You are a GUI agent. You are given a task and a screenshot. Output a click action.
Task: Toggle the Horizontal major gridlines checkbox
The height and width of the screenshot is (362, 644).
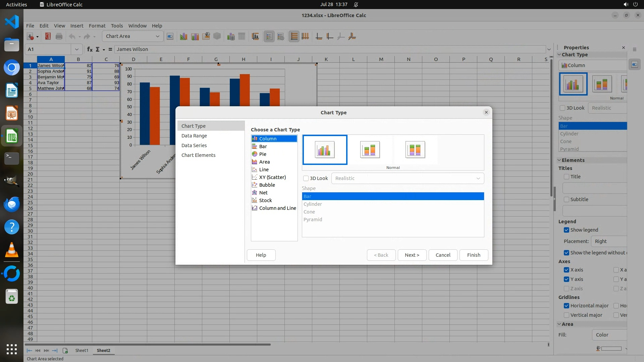567,306
